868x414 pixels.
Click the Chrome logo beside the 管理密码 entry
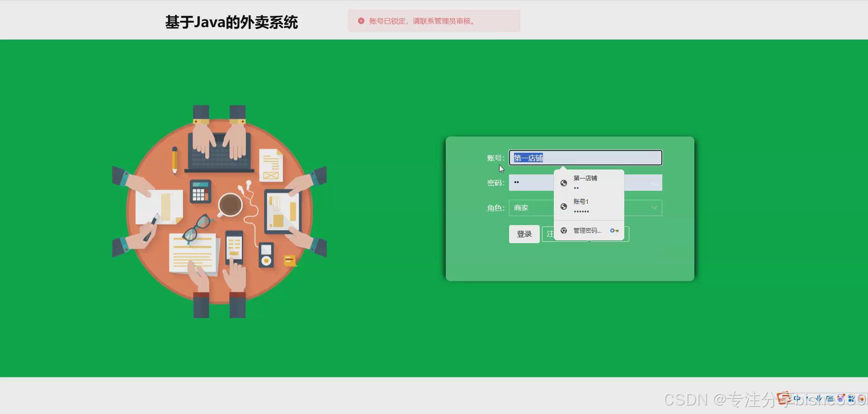563,231
